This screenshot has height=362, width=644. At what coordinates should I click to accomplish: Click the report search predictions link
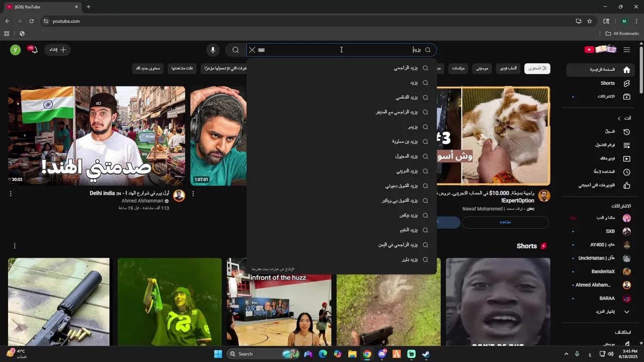(273, 269)
